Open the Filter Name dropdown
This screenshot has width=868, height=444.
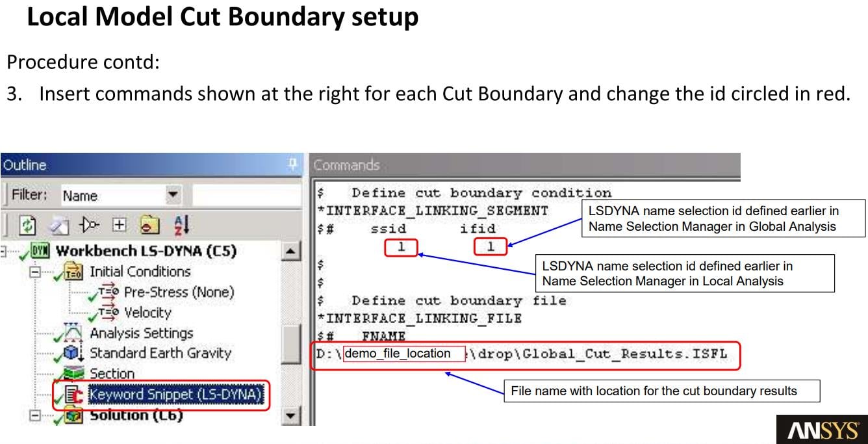173,195
